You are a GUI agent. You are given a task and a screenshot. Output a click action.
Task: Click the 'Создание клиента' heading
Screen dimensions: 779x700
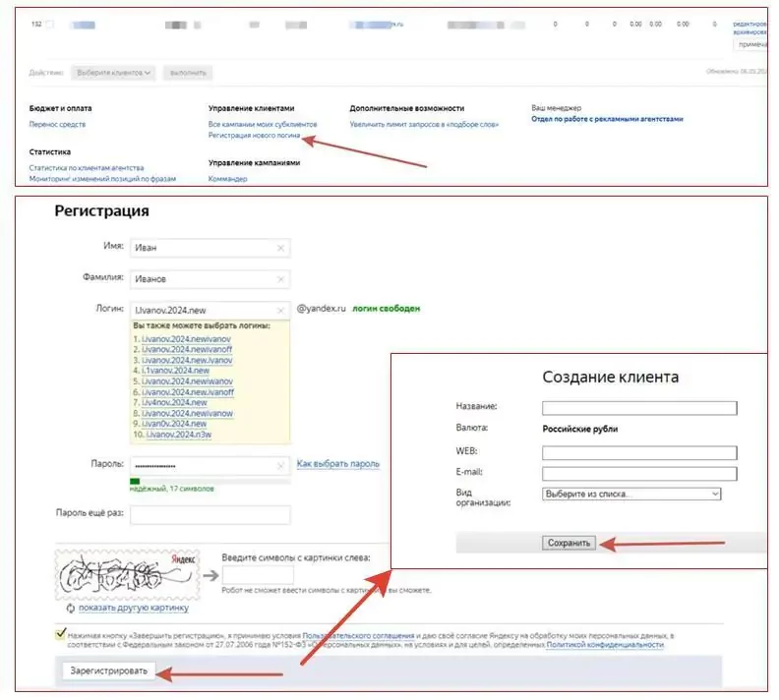610,378
